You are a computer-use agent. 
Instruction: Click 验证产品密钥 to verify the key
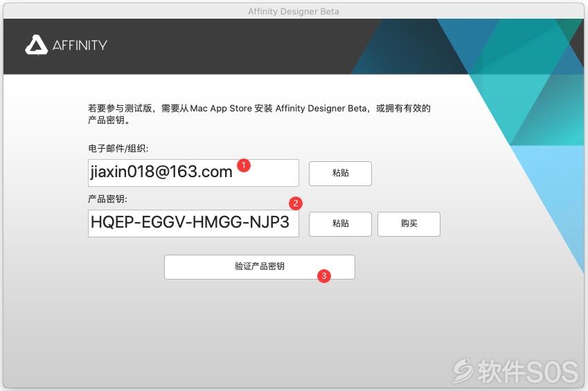260,267
